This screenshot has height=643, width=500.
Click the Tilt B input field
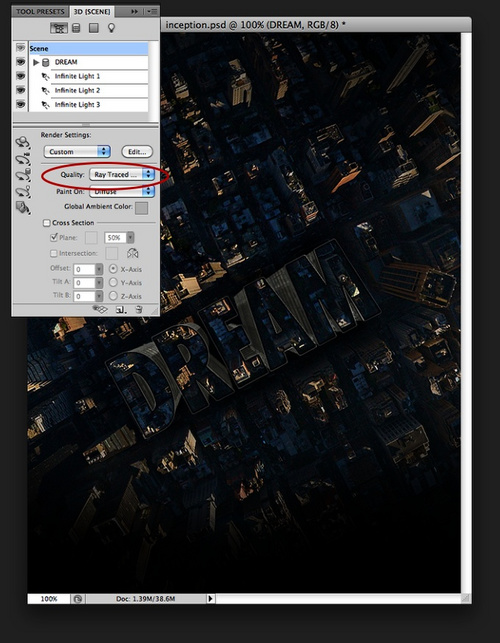84,296
